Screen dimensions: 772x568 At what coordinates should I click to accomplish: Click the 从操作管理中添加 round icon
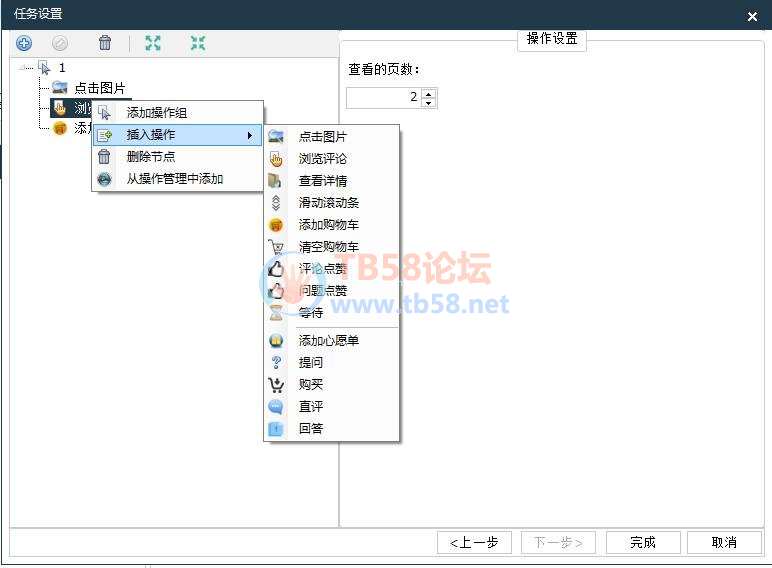pos(104,179)
